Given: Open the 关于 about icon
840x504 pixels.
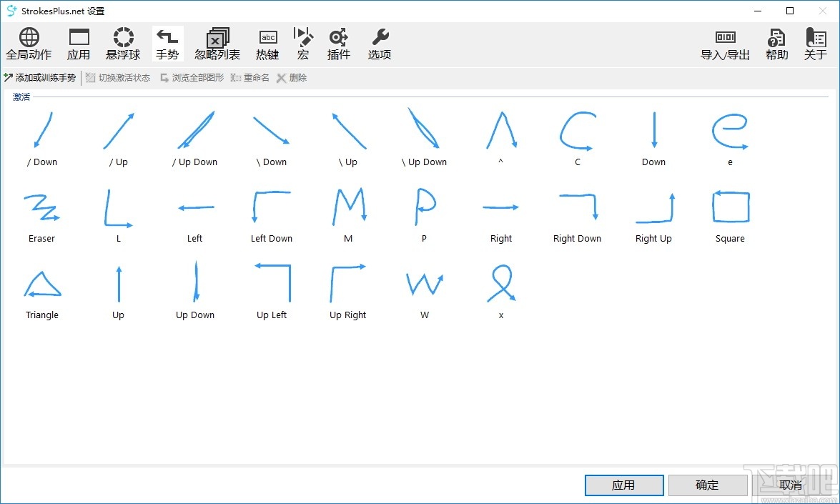Looking at the screenshot, I should tap(815, 44).
